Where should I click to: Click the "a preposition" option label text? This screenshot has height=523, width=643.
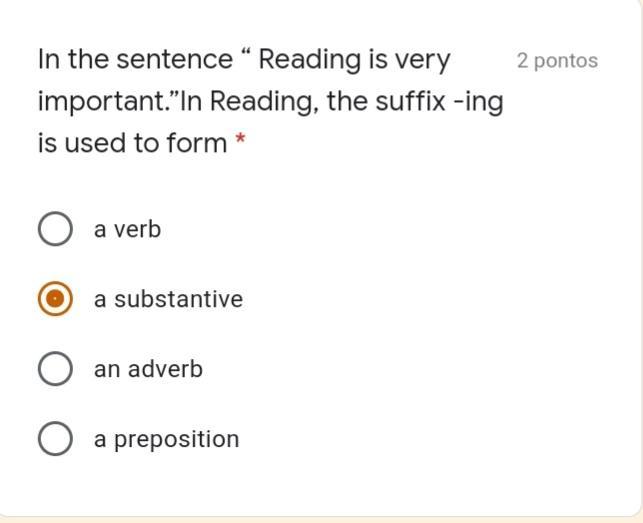pyautogui.click(x=166, y=440)
